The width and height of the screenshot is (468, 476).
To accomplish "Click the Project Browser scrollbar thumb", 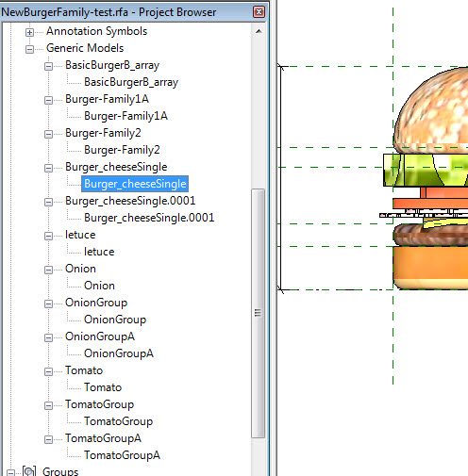I will [x=259, y=313].
